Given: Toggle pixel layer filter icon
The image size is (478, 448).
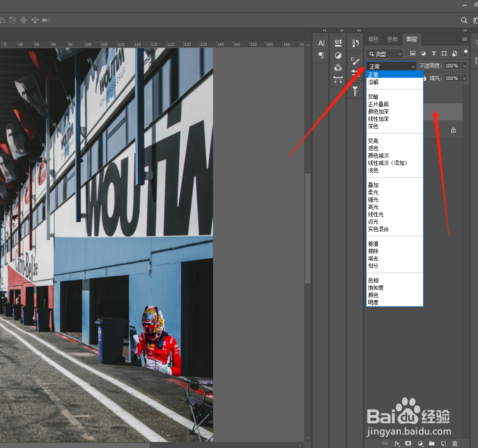Looking at the screenshot, I should (x=413, y=53).
